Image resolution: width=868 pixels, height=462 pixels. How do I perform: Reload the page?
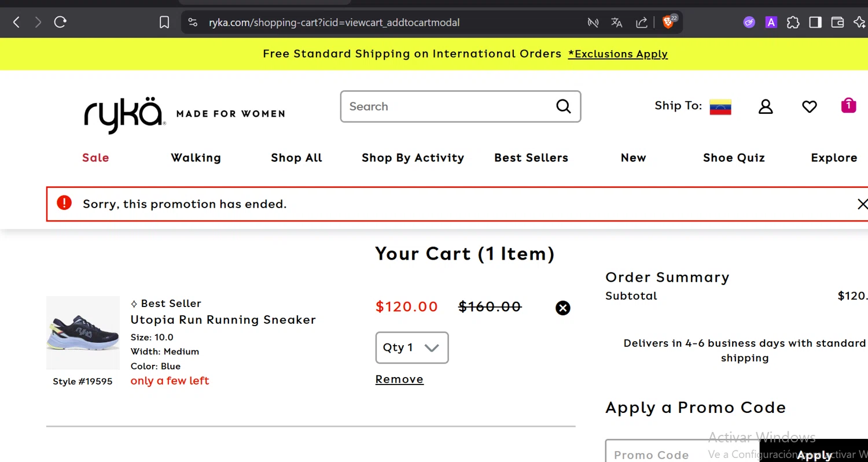point(60,23)
